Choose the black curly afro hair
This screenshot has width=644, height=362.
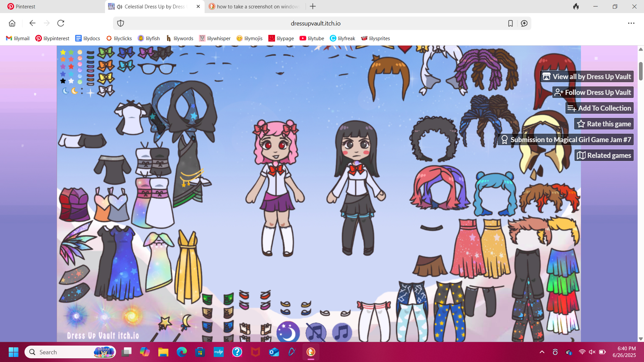[x=434, y=139]
